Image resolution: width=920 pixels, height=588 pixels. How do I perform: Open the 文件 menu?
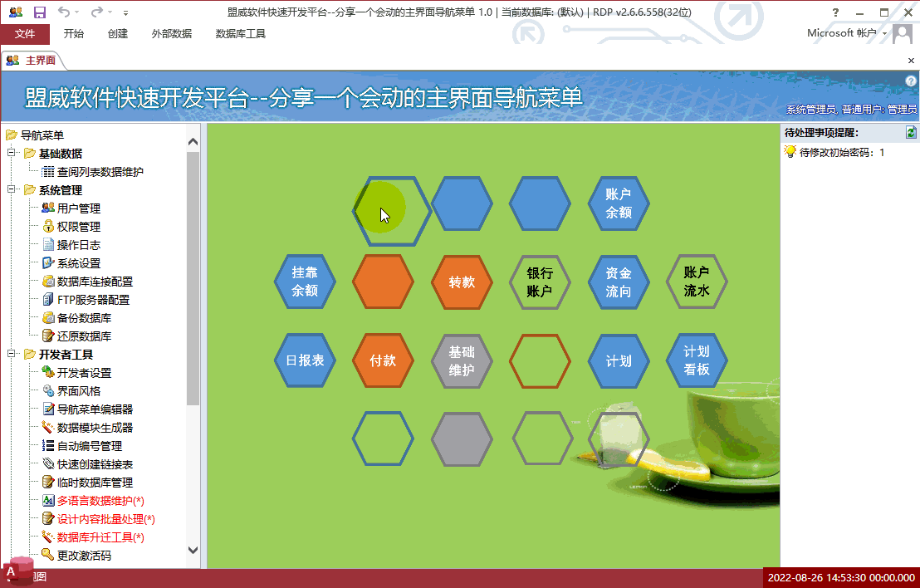[25, 34]
